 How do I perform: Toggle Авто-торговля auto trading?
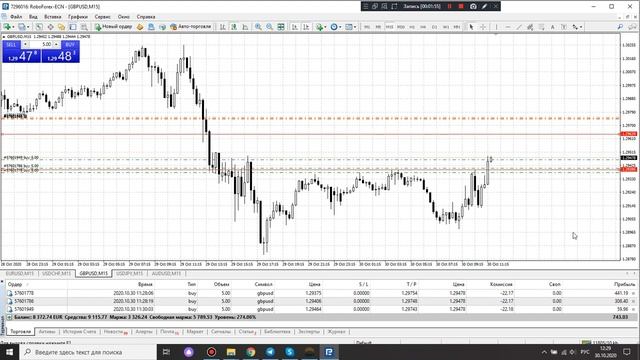(x=191, y=27)
